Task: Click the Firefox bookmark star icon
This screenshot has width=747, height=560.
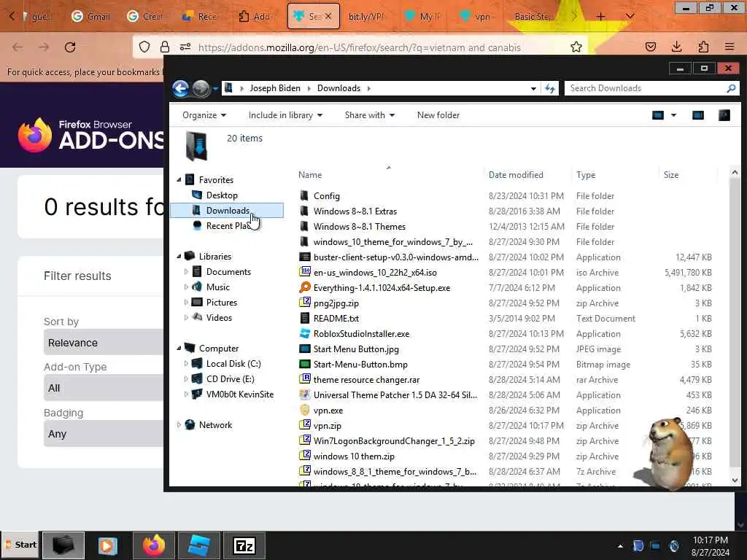Action: point(576,47)
